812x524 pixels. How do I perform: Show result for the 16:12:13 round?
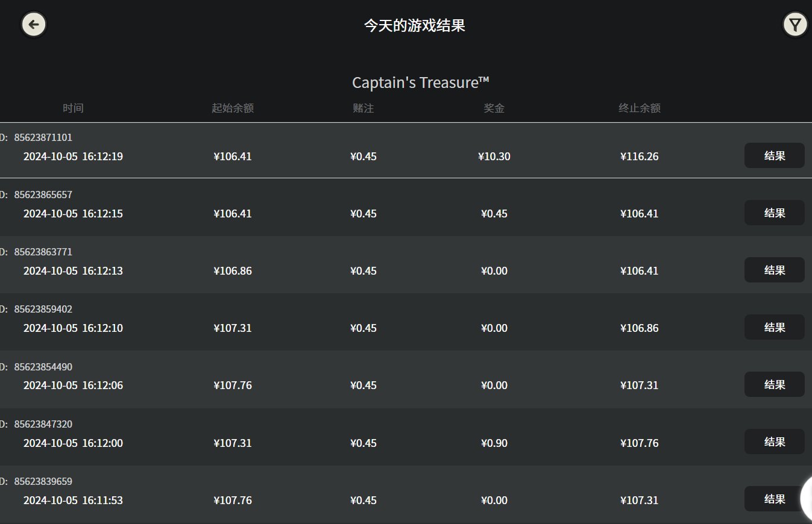point(774,270)
